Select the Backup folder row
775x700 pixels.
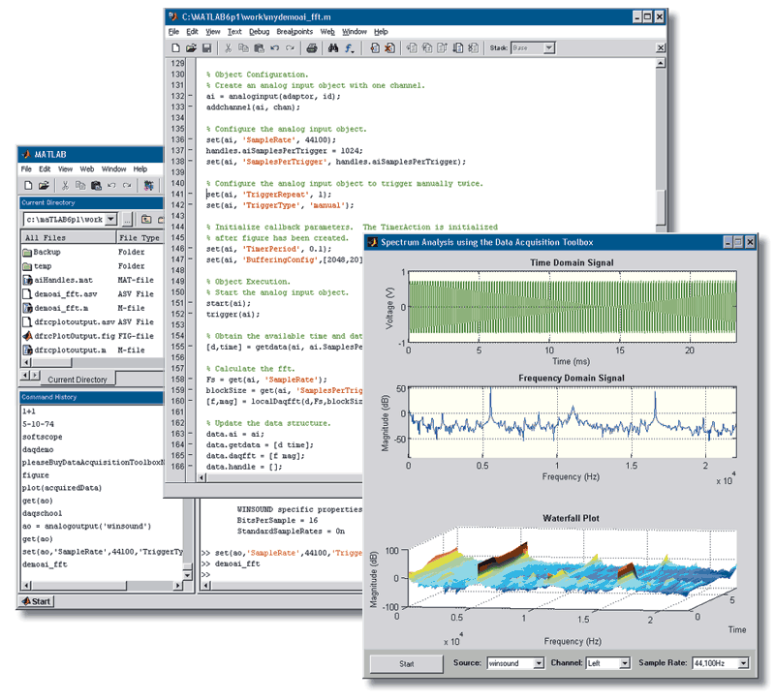point(92,252)
